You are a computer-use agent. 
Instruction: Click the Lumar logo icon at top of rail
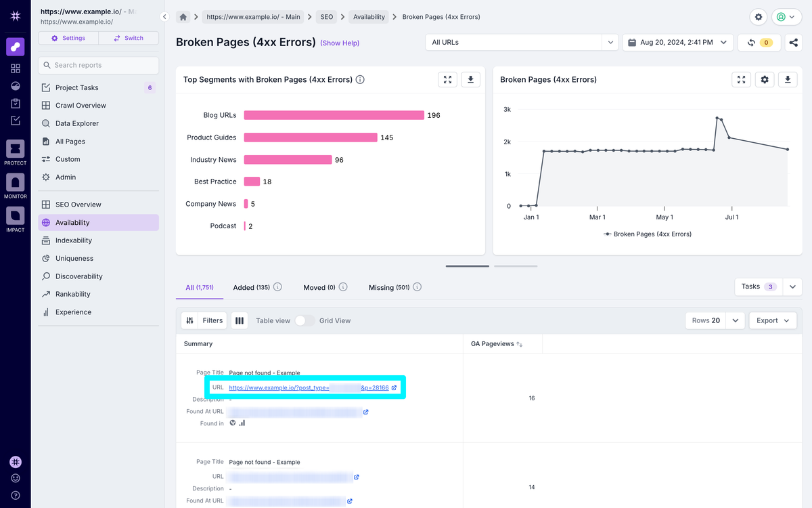pyautogui.click(x=15, y=16)
